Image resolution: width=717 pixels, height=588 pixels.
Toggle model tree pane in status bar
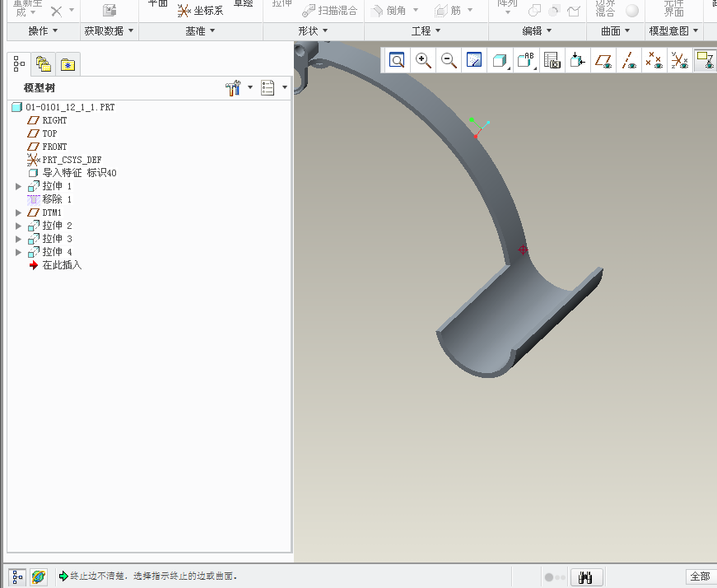click(17, 576)
